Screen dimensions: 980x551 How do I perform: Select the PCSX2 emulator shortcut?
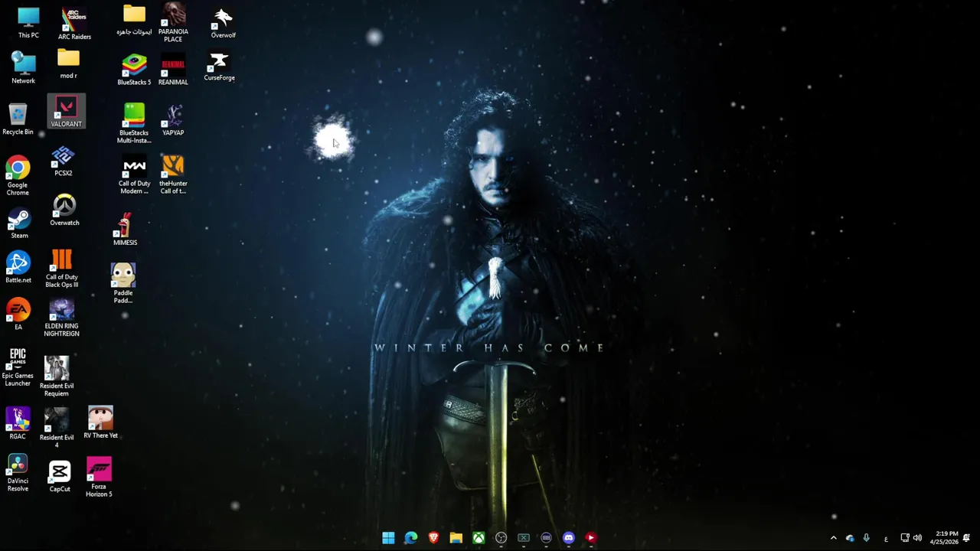tap(63, 162)
